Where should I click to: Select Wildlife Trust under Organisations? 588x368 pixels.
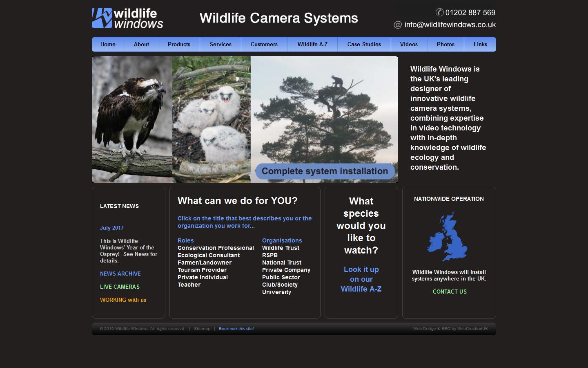pos(281,248)
